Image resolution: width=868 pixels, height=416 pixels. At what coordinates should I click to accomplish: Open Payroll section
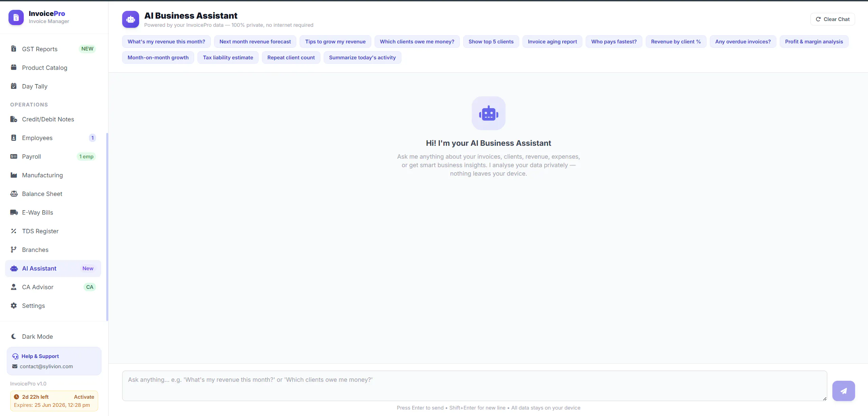coord(53,156)
